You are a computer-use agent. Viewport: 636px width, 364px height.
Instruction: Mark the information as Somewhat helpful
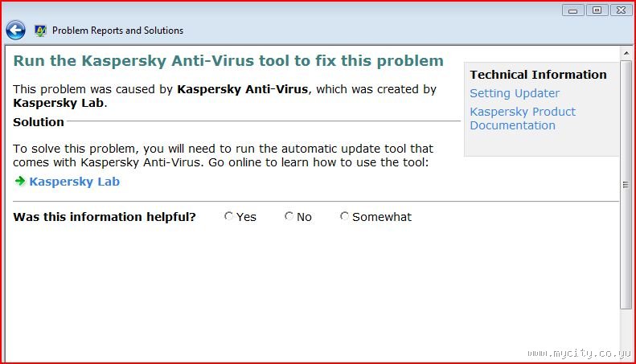pos(345,216)
